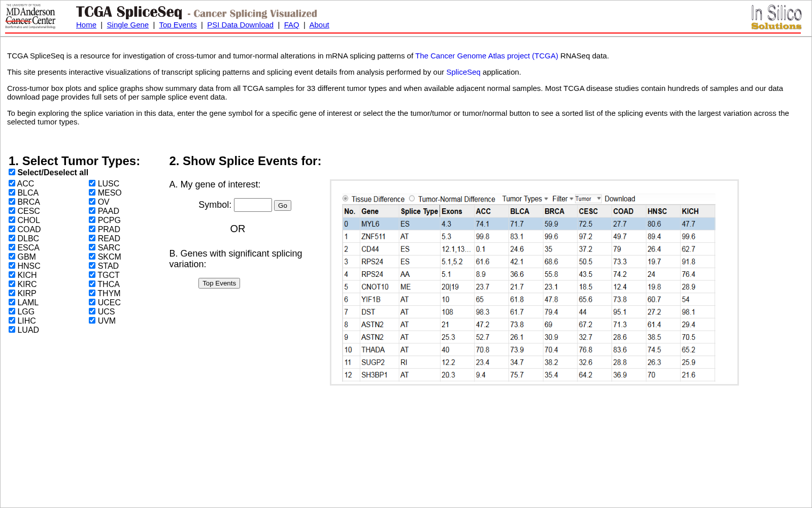Image resolution: width=812 pixels, height=508 pixels.
Task: Click the 'B. Genes with significant splicing variation:' label
Action: 235,259
